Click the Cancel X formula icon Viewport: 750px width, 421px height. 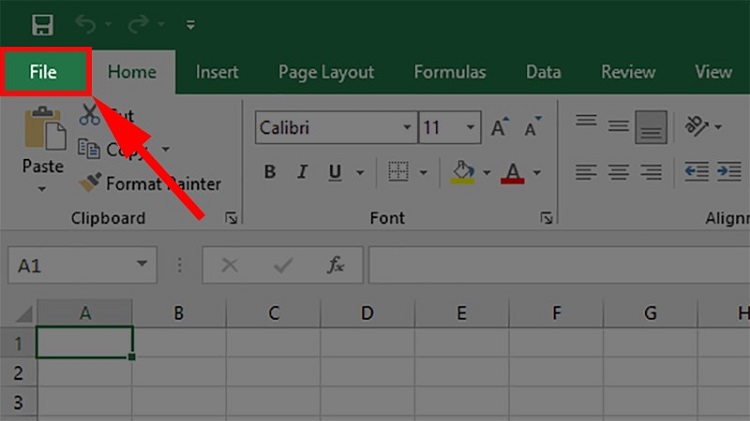coord(230,265)
